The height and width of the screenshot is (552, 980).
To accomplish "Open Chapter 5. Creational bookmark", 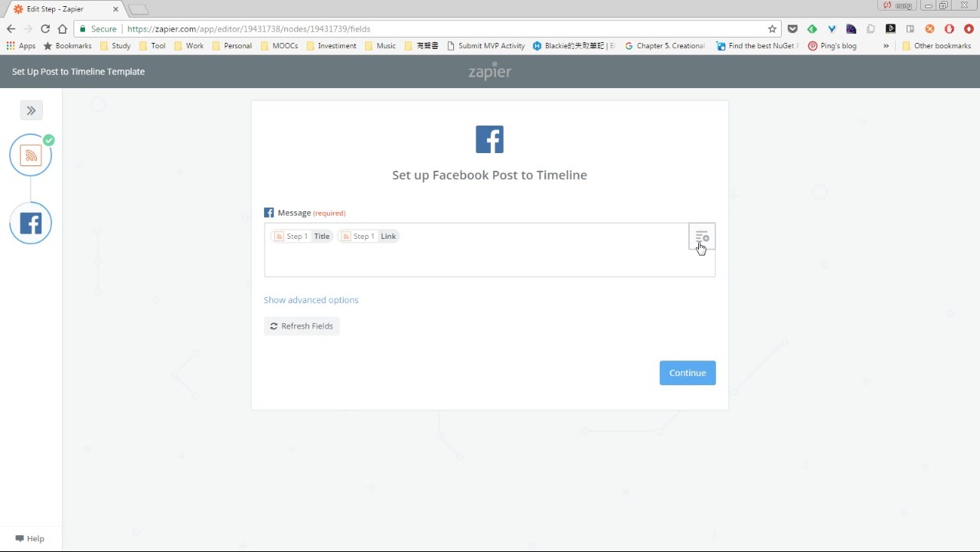I will pyautogui.click(x=665, y=46).
